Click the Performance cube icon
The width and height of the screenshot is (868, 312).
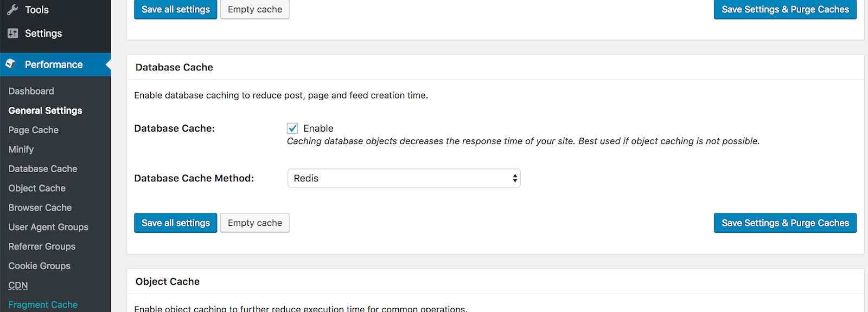pos(11,64)
